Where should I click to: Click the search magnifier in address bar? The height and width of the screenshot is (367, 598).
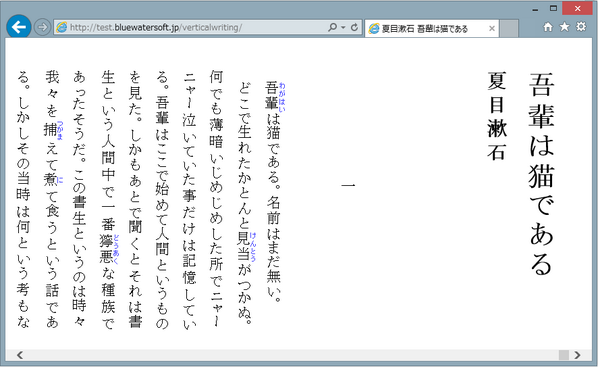332,27
